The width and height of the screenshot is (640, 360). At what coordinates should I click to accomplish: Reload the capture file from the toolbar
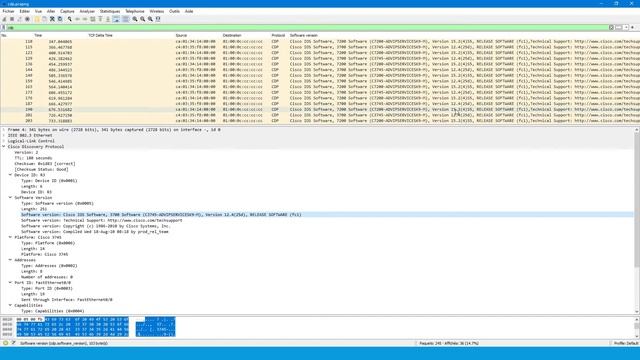pyautogui.click(x=60, y=19)
